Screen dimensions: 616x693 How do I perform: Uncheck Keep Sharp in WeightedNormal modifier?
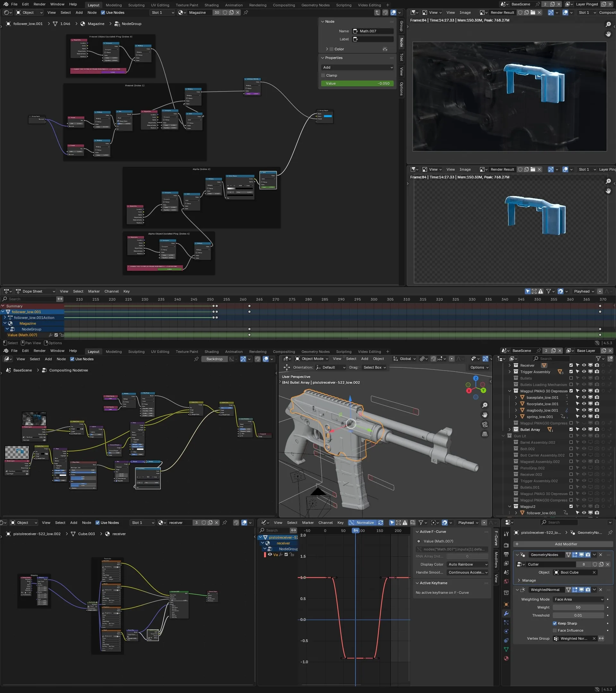[555, 623]
